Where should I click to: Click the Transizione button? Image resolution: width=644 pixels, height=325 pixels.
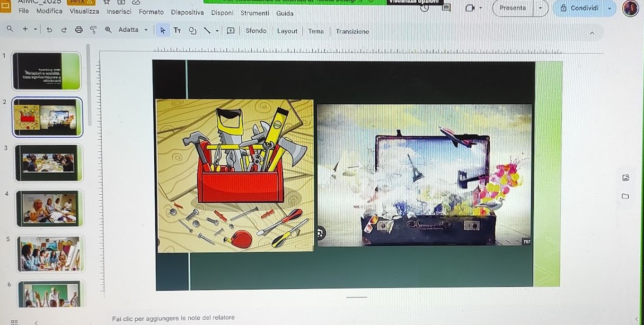[x=352, y=31]
